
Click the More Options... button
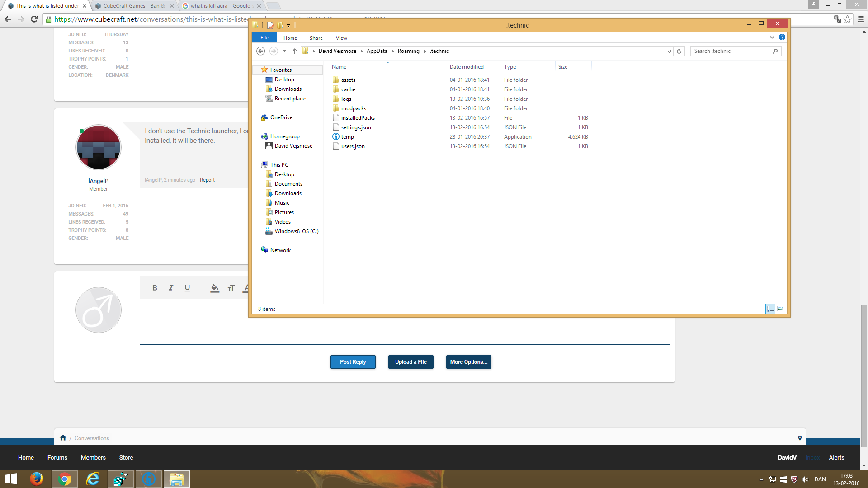(469, 362)
